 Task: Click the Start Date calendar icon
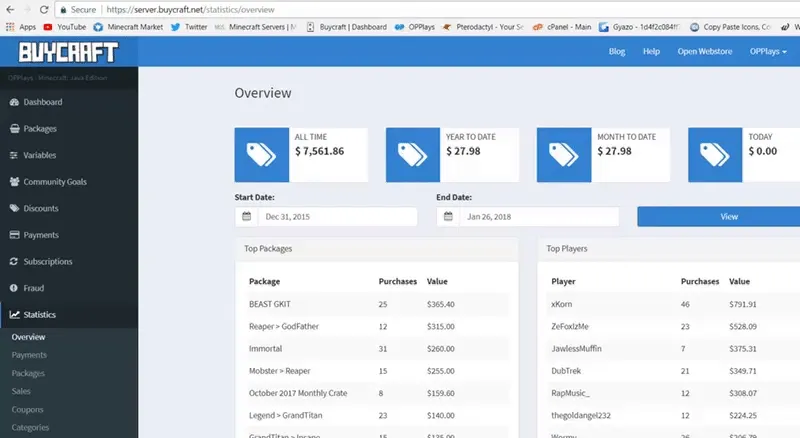click(x=246, y=216)
